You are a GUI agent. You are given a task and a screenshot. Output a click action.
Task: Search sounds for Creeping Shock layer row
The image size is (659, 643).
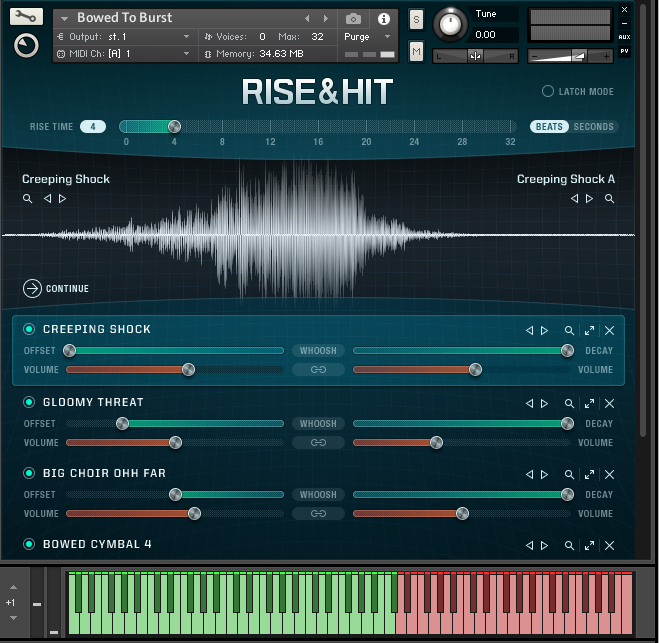tap(569, 330)
